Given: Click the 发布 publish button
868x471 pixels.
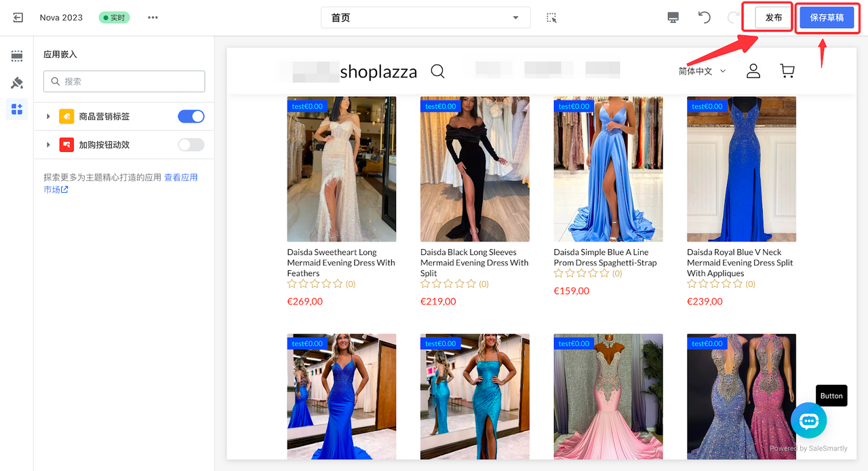Looking at the screenshot, I should click(774, 18).
